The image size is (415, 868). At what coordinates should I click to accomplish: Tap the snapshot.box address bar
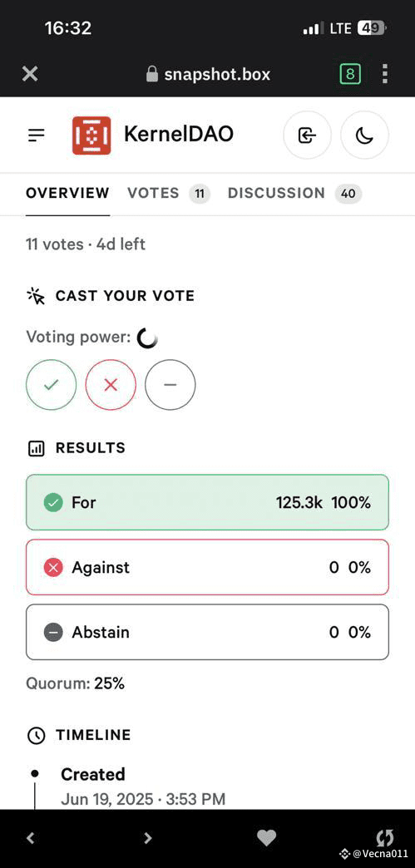tap(208, 74)
